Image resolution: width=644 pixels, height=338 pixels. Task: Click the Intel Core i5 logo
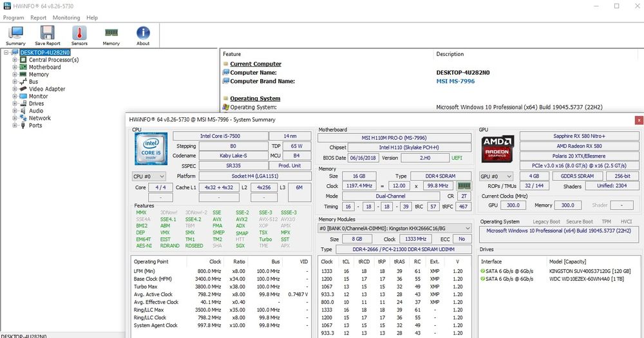151,149
